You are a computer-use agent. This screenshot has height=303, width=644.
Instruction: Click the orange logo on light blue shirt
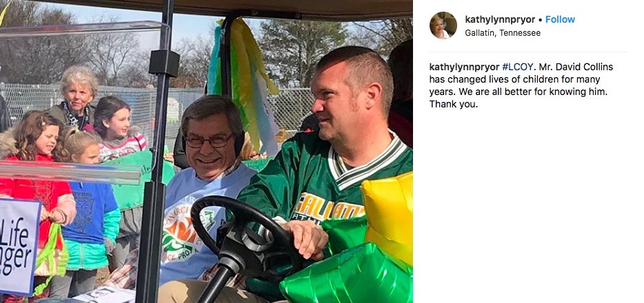(181, 233)
